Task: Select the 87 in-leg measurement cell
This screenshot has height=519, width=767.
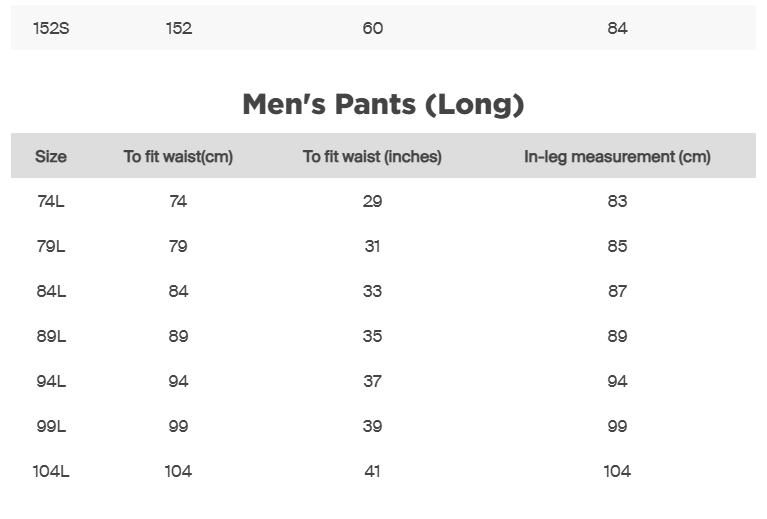Action: tap(617, 292)
